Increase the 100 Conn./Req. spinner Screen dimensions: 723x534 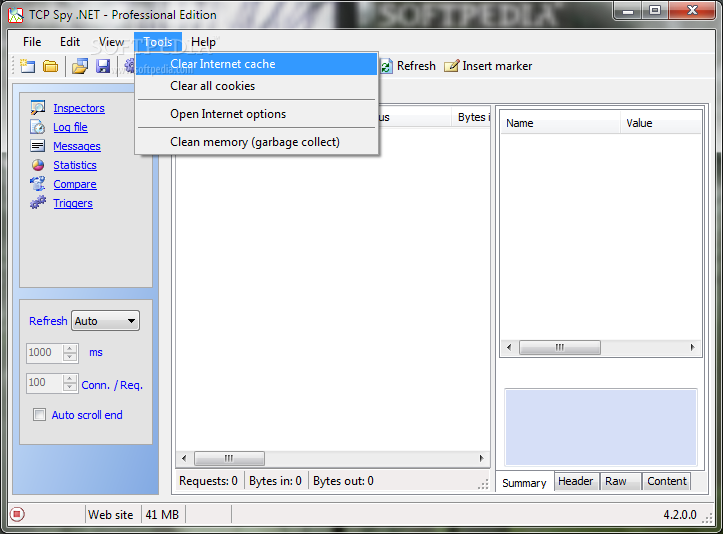click(x=70, y=379)
